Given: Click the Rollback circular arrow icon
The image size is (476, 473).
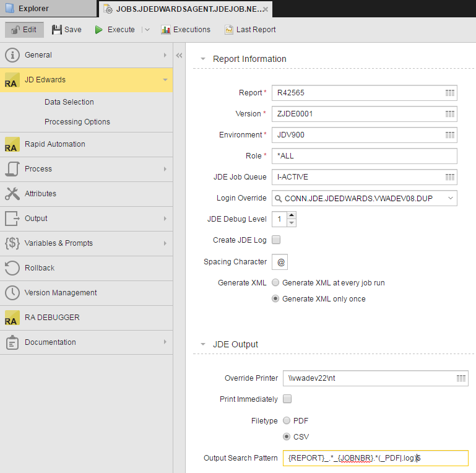Looking at the screenshot, I should (12, 268).
